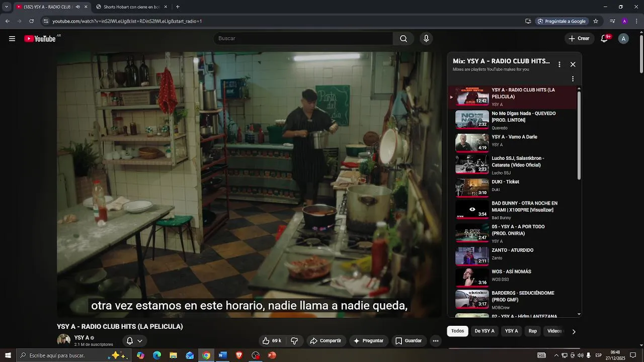This screenshot has width=644, height=362.
Task: Open a new browser tab
Action: pos(178,7)
